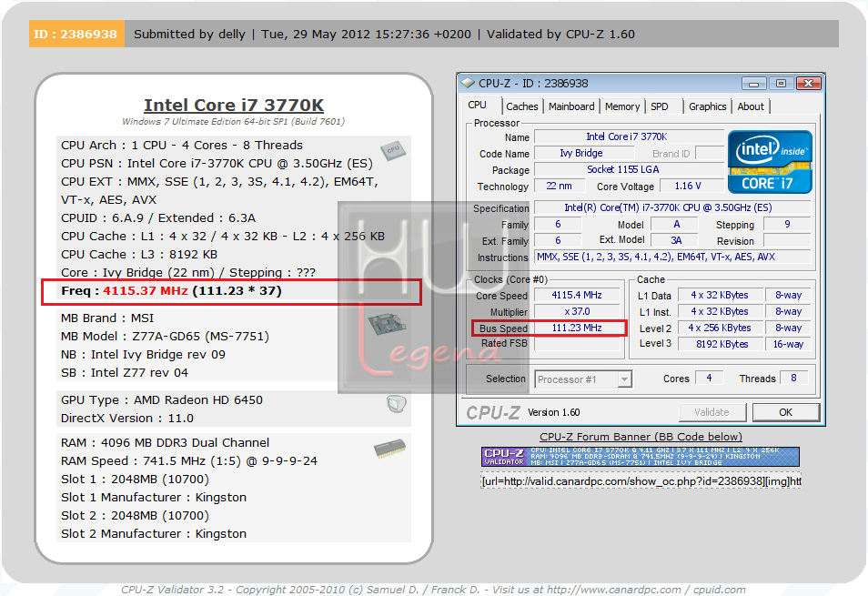868x596 pixels.
Task: Click the Package value Socket 1155 LGA
Action: tap(628, 169)
